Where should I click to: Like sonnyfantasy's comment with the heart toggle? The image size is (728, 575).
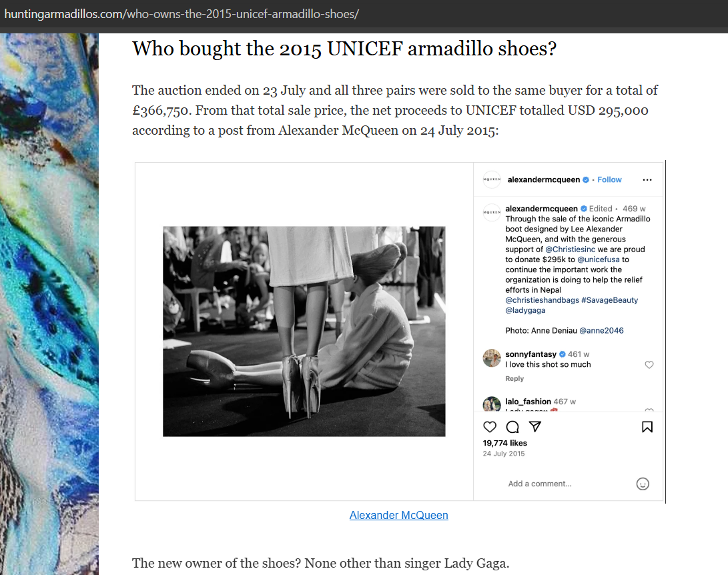coord(649,365)
